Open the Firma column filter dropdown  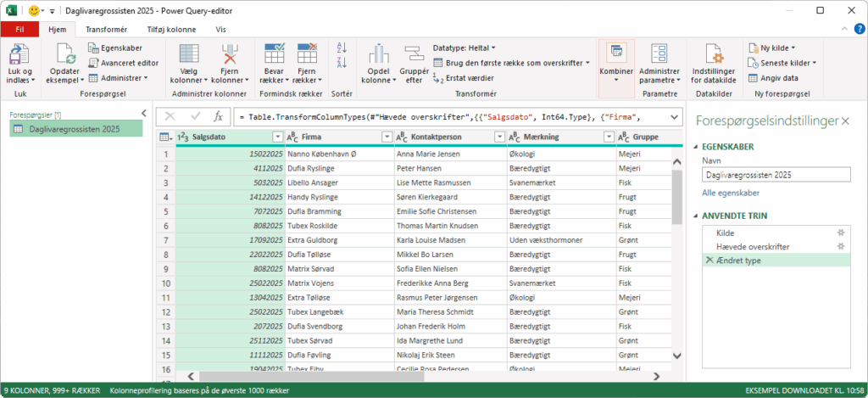click(x=387, y=137)
